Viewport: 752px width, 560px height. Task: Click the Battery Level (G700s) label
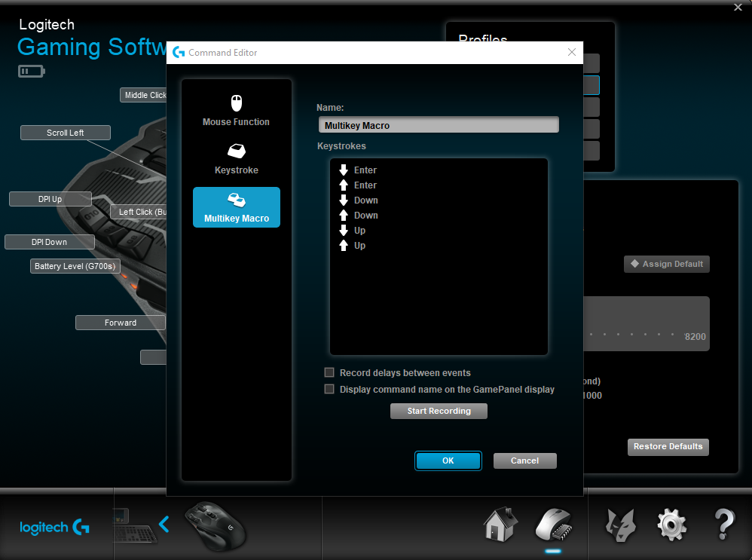[x=75, y=266]
